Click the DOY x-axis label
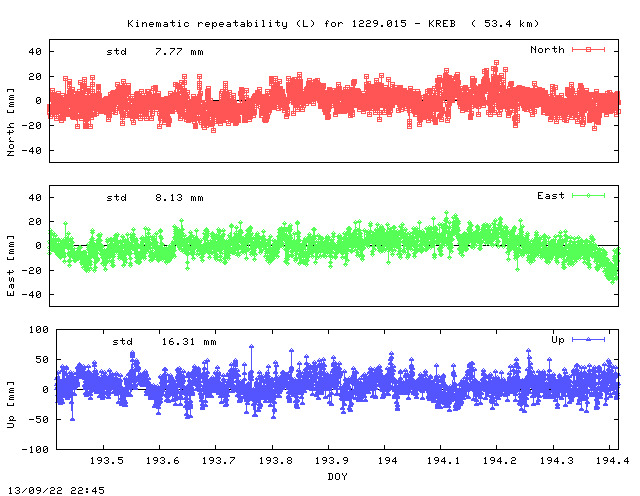Screen dimensions: 640x496 (x=337, y=476)
